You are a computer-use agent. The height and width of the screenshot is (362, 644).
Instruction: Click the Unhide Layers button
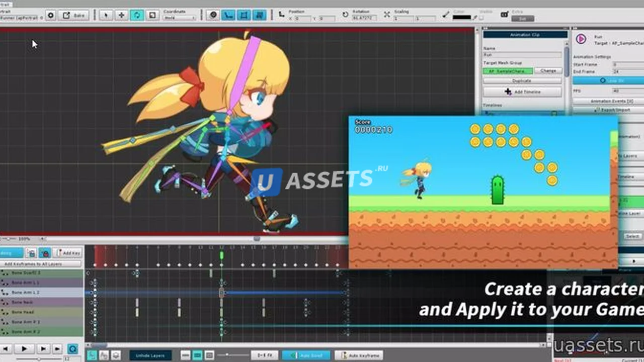(150, 355)
